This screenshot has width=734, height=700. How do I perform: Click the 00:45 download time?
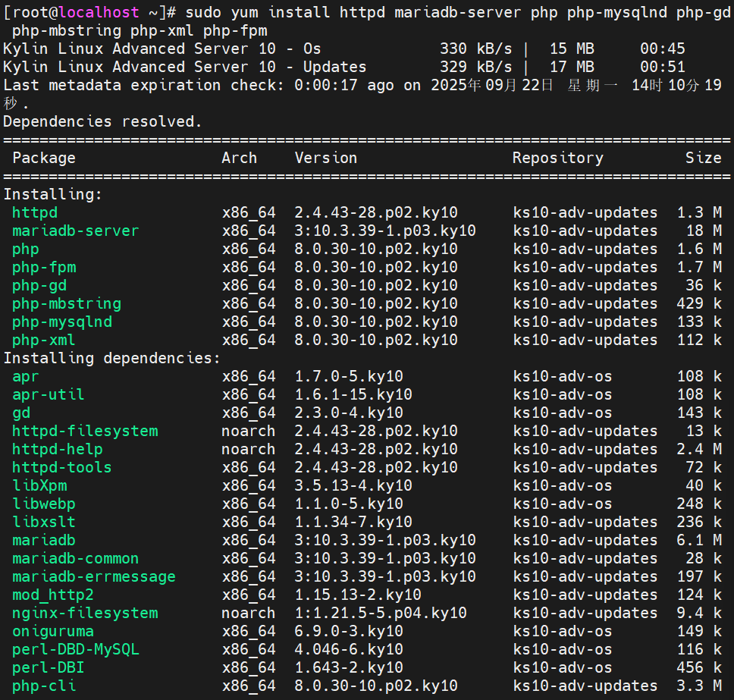click(663, 49)
